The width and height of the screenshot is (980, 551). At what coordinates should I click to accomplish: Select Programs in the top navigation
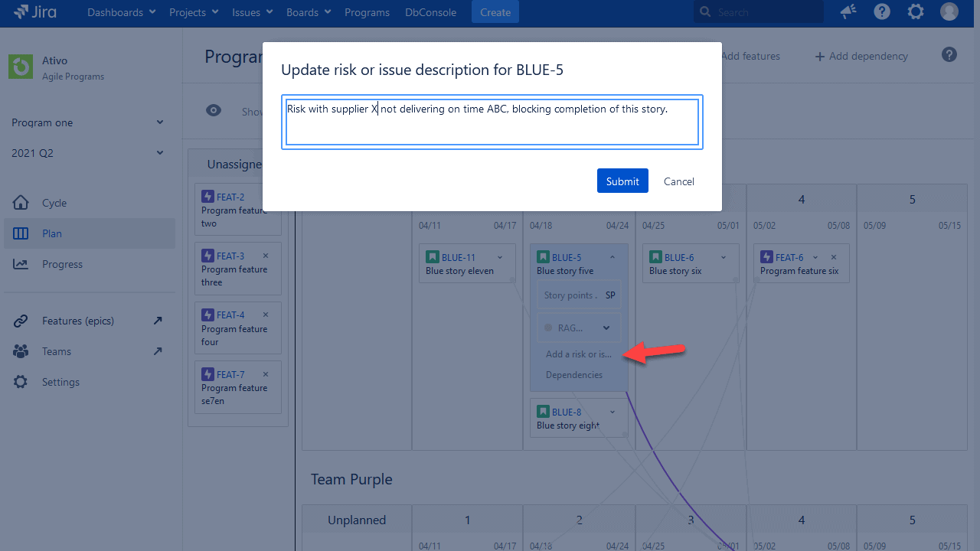[x=367, y=11]
